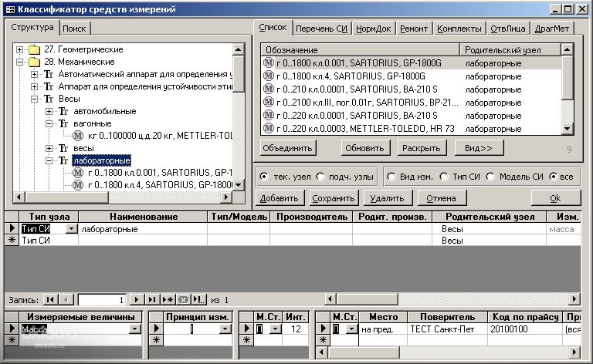593x364 pixels.
Task: Click the record number input field
Action: 101,299
